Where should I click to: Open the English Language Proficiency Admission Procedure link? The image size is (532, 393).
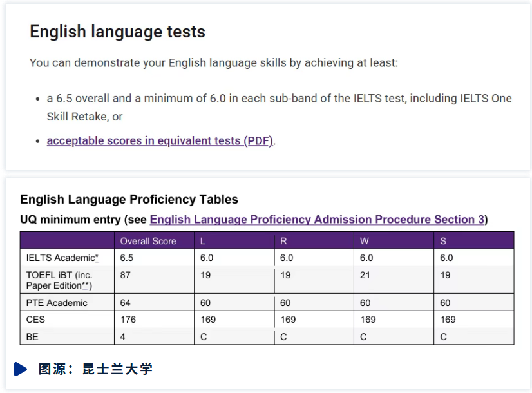tap(317, 220)
